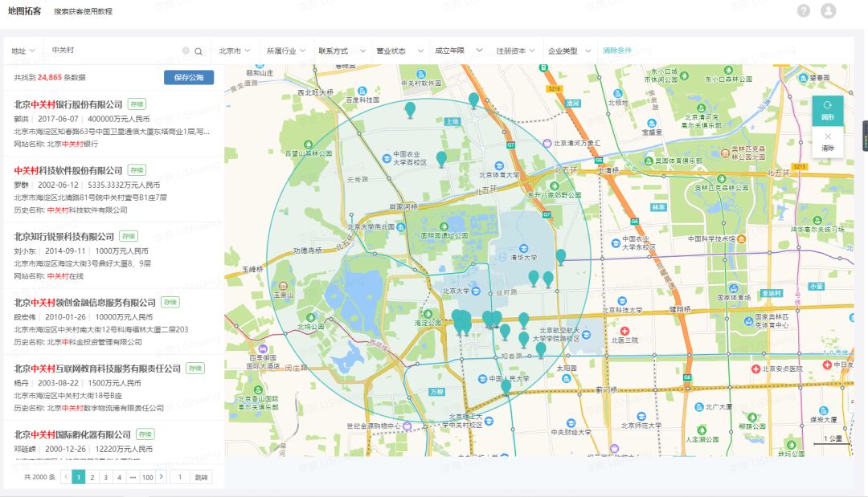Click the 四季御园国际大酒店 hotel icon

263,348
